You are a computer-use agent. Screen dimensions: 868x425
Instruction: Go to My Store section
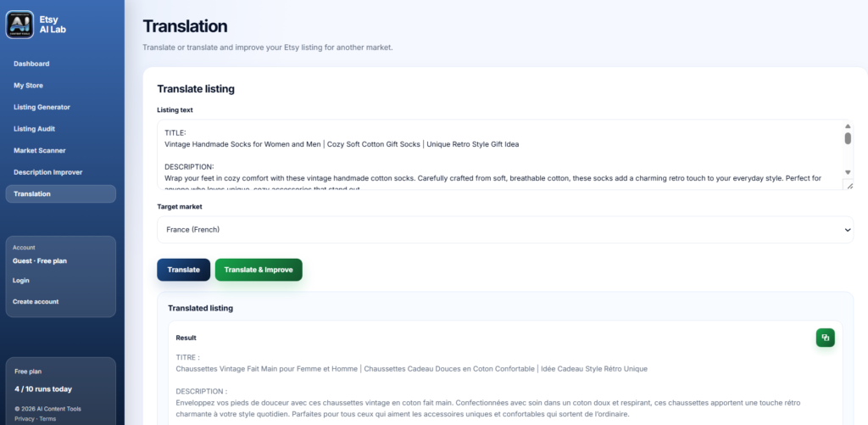coord(28,86)
